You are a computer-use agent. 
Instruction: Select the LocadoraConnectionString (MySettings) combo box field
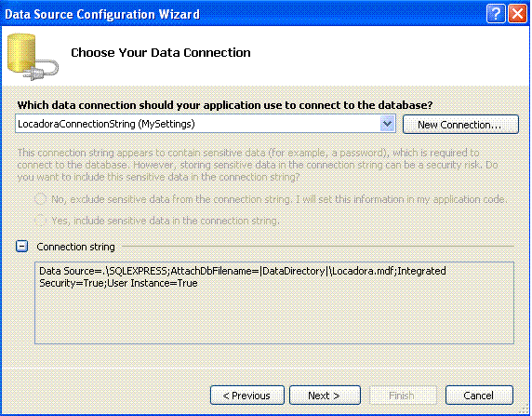206,124
